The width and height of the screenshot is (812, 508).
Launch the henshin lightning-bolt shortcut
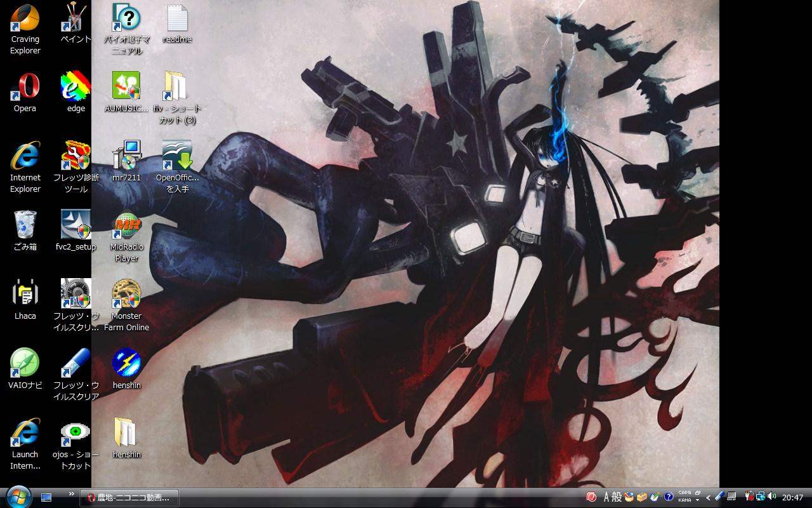(x=126, y=370)
